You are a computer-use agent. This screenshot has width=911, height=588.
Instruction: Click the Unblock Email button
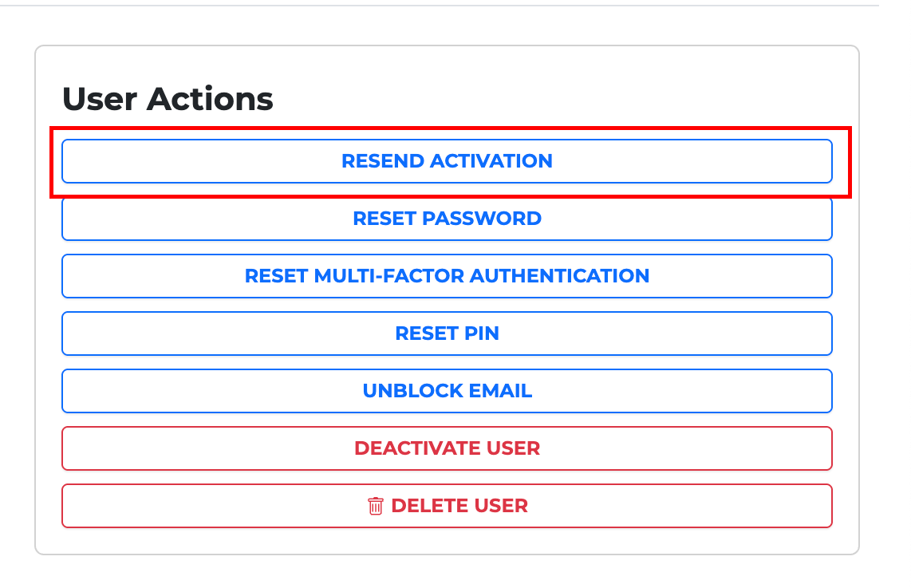point(447,391)
